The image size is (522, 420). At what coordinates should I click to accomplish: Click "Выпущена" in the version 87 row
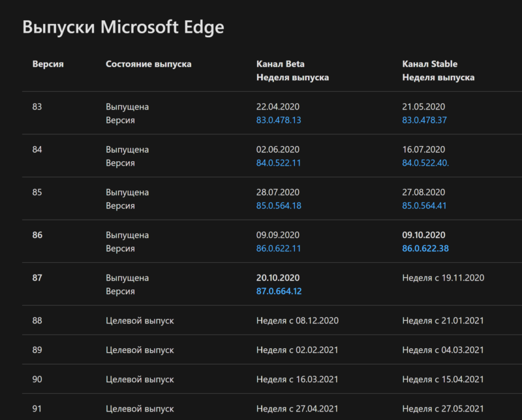pos(127,278)
